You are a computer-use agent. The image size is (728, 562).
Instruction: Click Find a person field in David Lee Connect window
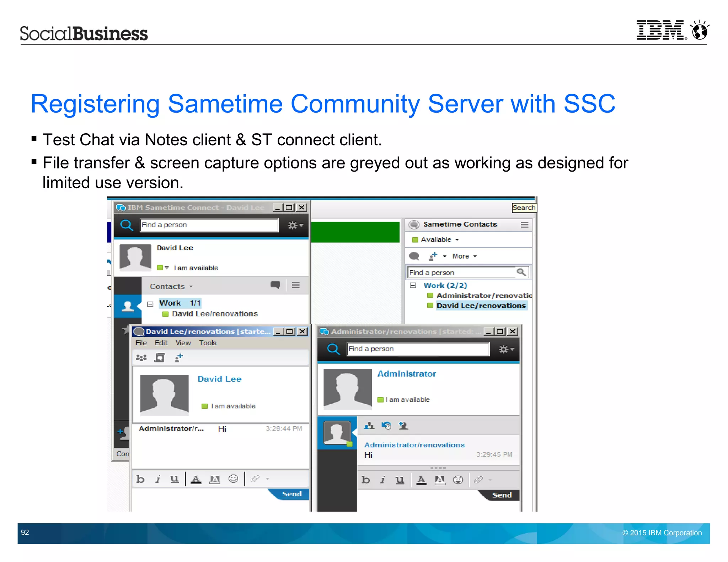point(209,225)
